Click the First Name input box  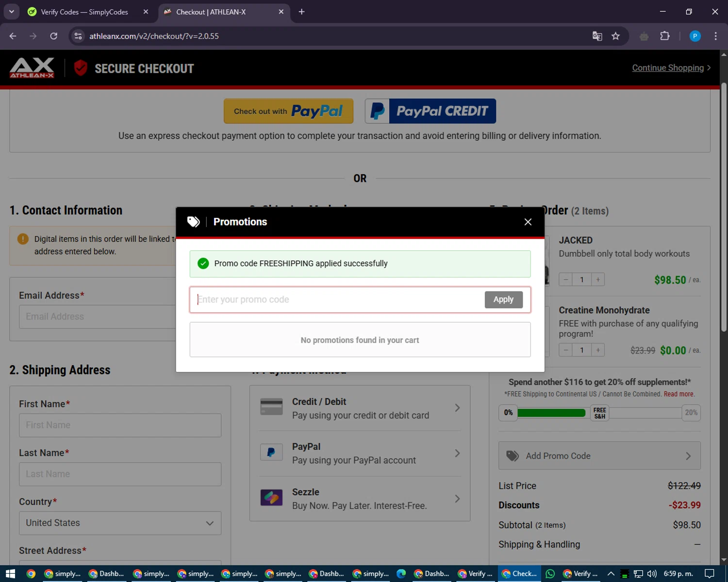(120, 425)
